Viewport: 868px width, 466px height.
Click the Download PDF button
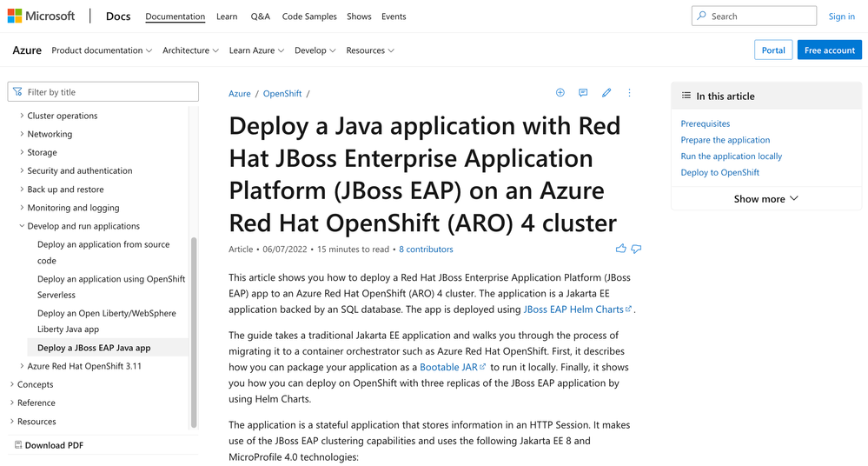(49, 445)
